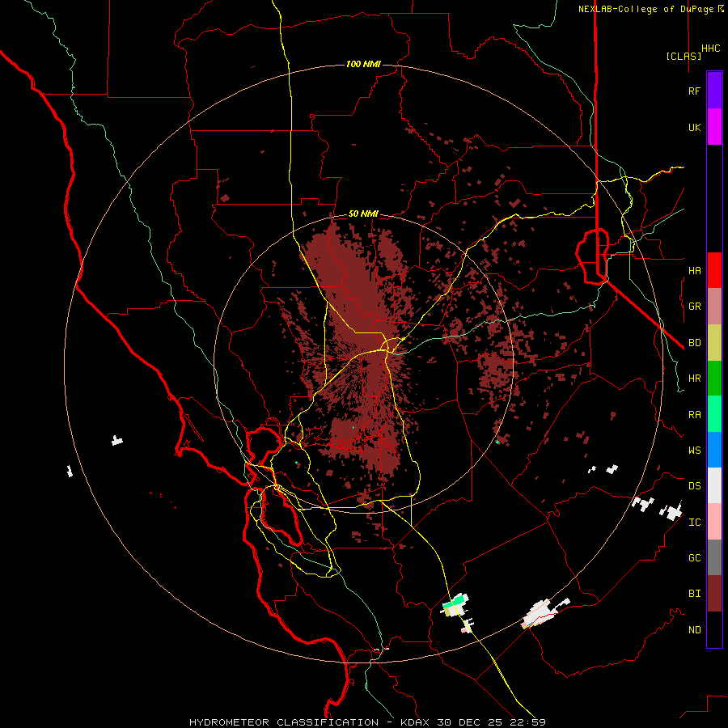Viewport: 728px width, 728px height.
Task: Pick the RA light green legend swatch
Action: tap(714, 414)
